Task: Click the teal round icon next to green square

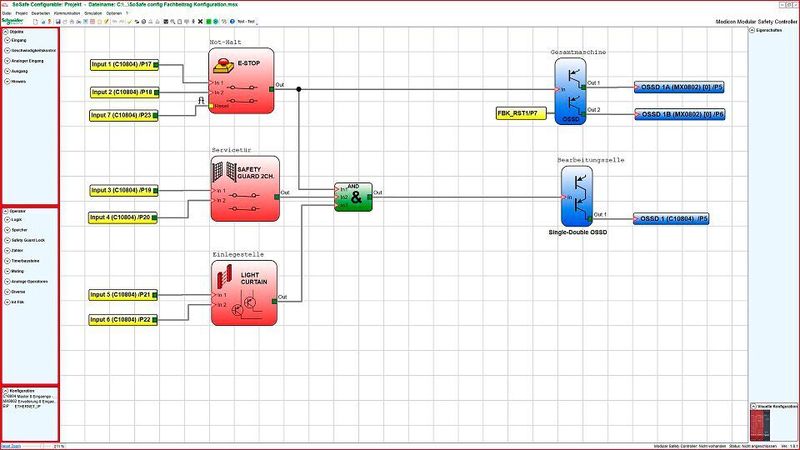Action: coord(216,21)
